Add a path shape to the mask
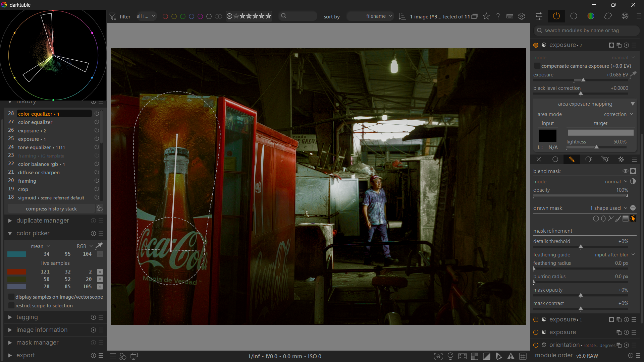The height and width of the screenshot is (362, 644). tap(611, 219)
